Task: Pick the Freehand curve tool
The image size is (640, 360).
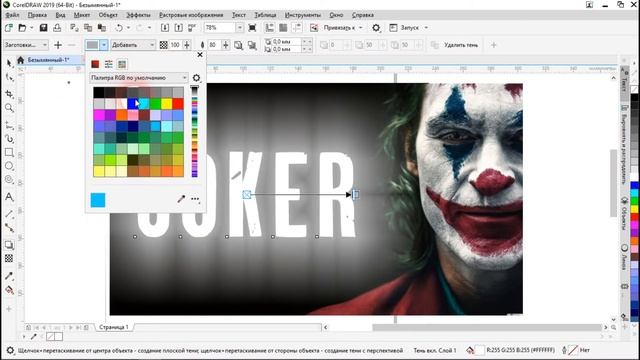Action: click(x=9, y=125)
